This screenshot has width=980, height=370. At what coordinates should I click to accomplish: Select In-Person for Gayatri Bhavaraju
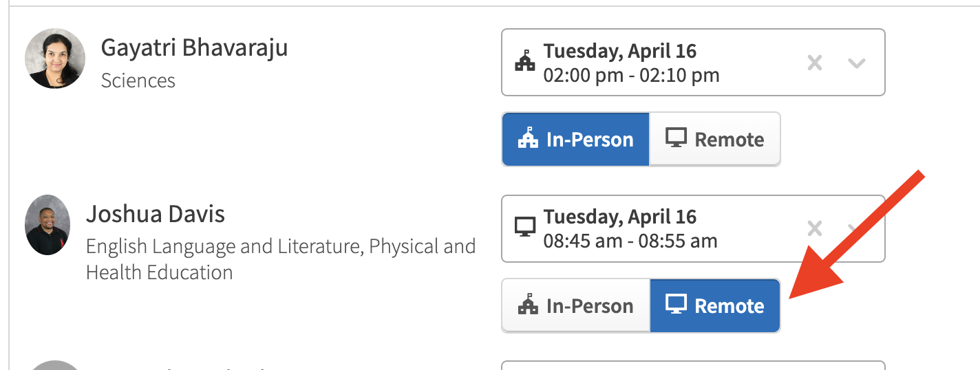575,140
